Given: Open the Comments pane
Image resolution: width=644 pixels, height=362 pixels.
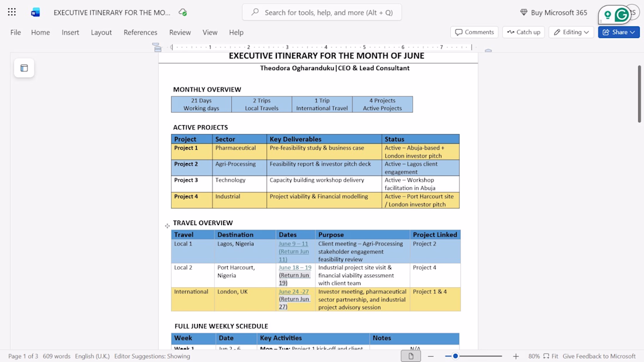Looking at the screenshot, I should coord(474,32).
